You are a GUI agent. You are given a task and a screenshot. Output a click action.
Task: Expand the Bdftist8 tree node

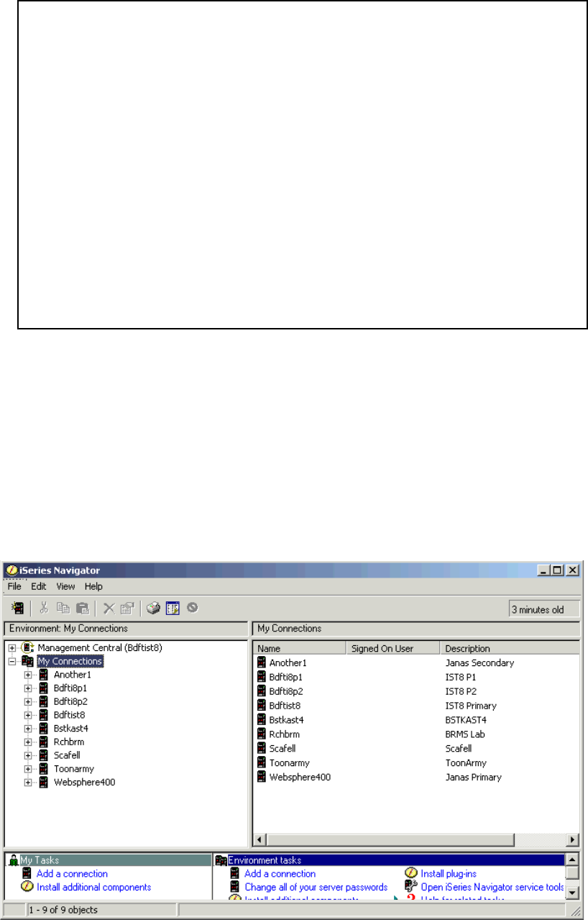click(28, 715)
